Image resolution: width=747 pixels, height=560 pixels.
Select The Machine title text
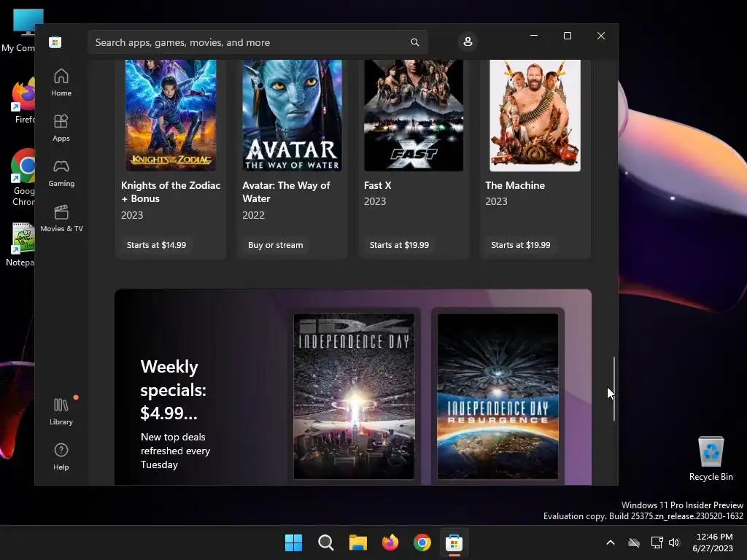[x=515, y=185]
